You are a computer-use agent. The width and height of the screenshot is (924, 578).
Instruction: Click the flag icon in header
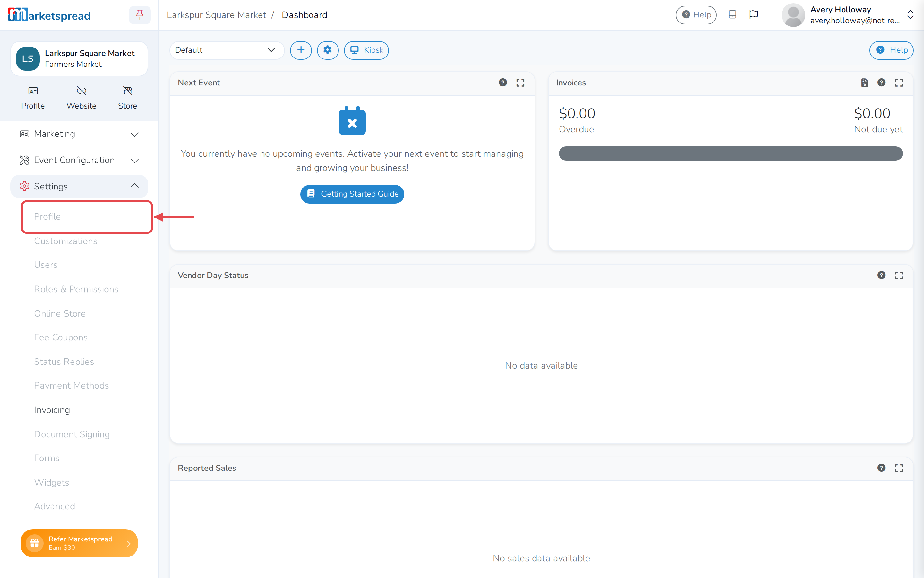pos(754,15)
